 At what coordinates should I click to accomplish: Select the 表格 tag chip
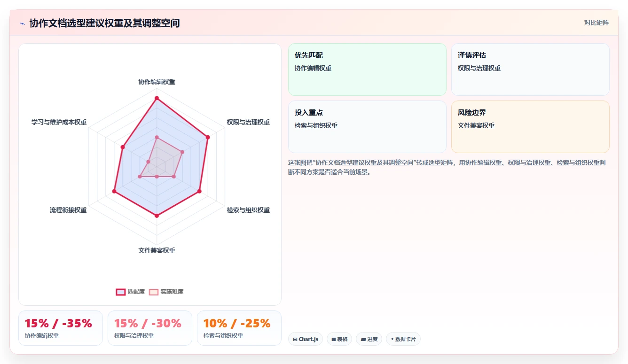tap(339, 339)
